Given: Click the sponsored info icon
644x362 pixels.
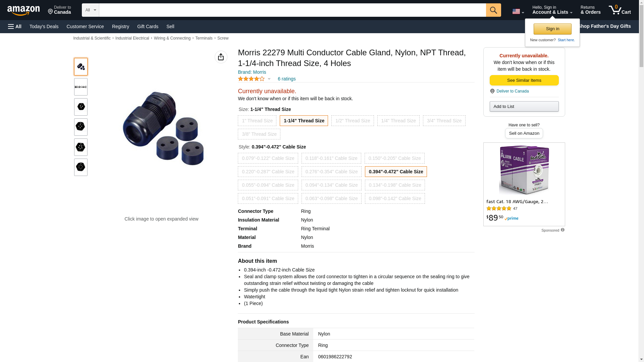Looking at the screenshot, I should point(562,230).
